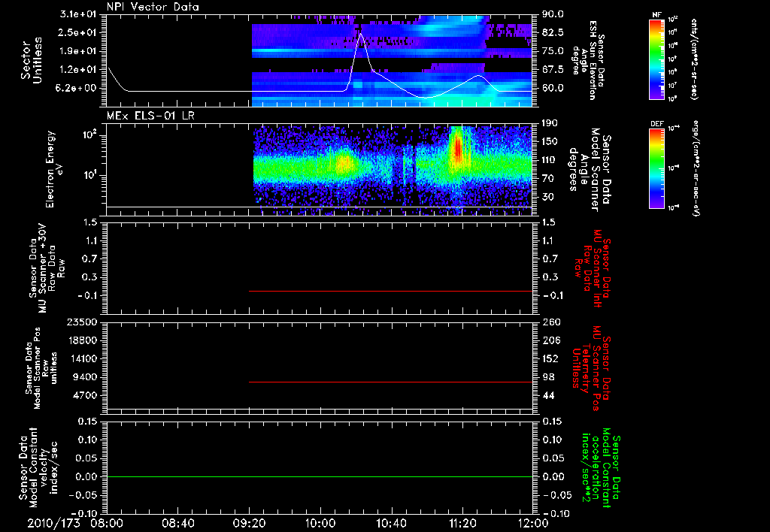Click the 2010/173 date label
The height and width of the screenshot is (532, 770).
(53, 523)
